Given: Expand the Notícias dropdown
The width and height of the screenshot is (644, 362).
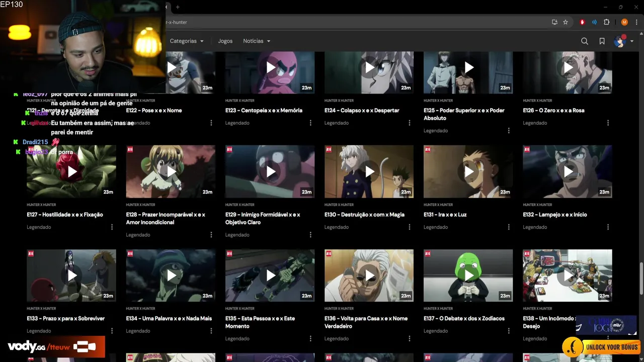Looking at the screenshot, I should pos(257,41).
